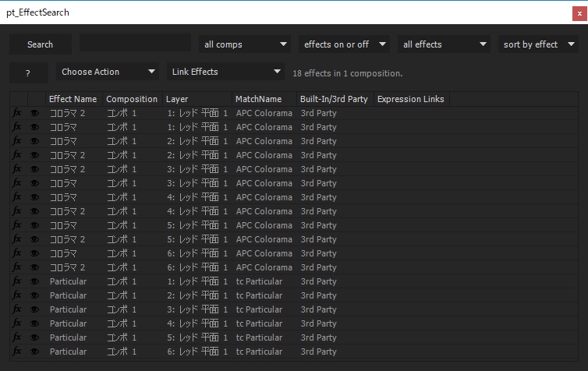Click fx icon for コロラマ on layer 6
The image size is (588, 371).
[17, 253]
